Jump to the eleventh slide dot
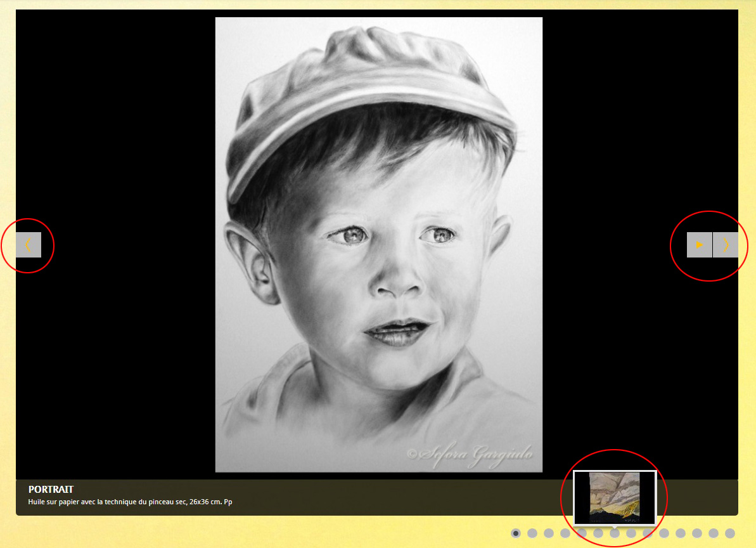This screenshot has width=756, height=548. tap(681, 533)
